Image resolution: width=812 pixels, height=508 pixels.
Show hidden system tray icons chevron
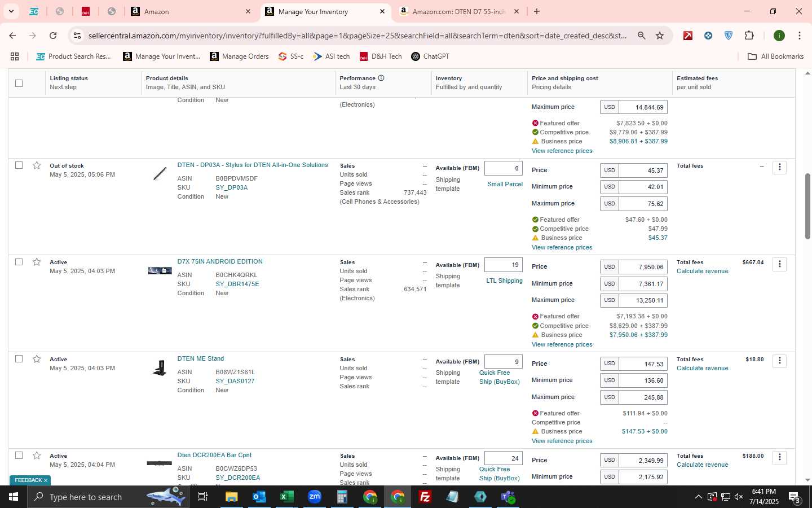[x=698, y=497]
